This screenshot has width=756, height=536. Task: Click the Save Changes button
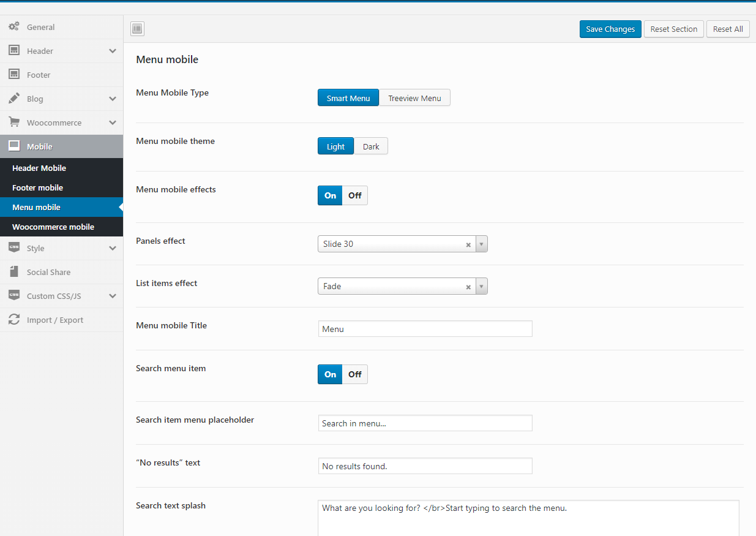[x=610, y=29]
